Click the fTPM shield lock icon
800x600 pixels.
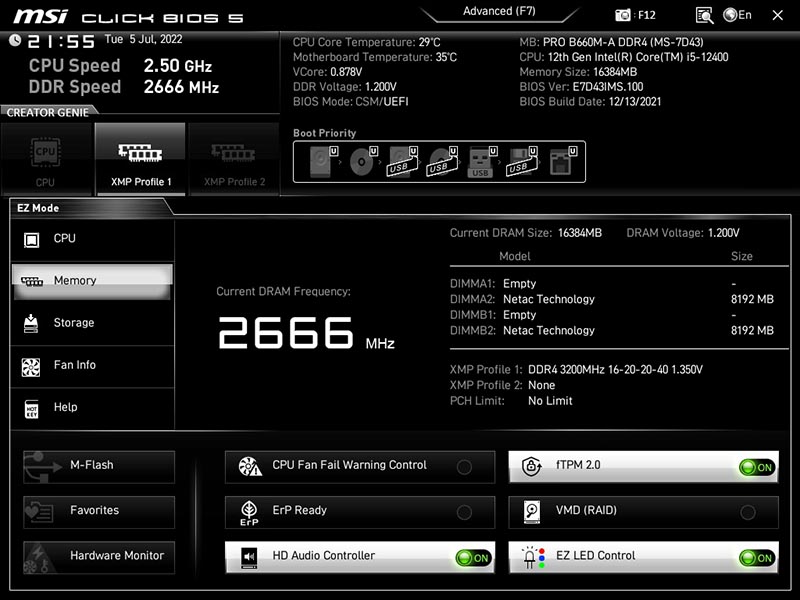(532, 466)
